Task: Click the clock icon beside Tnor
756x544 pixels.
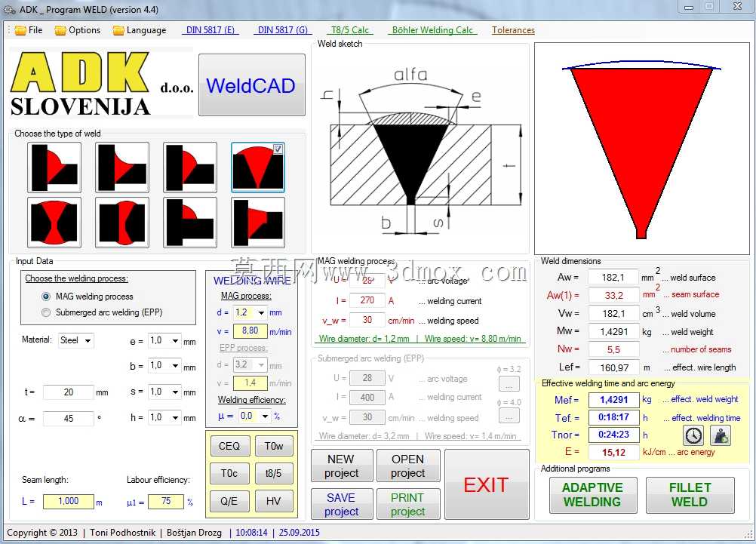Action: (x=693, y=435)
